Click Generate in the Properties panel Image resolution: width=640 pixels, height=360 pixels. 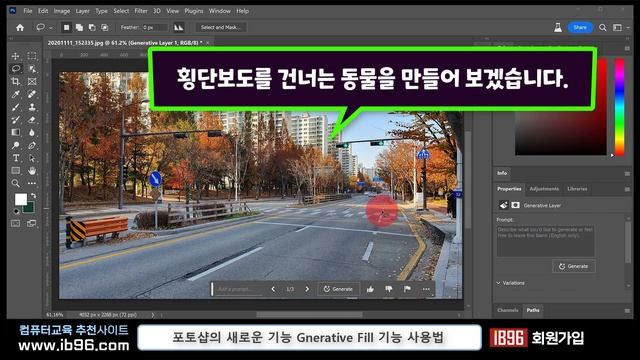tap(573, 266)
